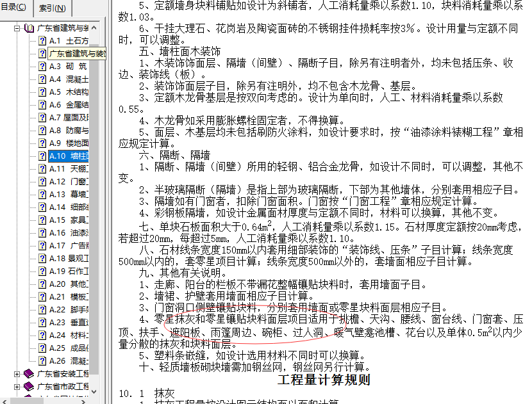Click the help page icon for A.11 天棚
Viewport: 532px width, 404px height.
pos(42,169)
